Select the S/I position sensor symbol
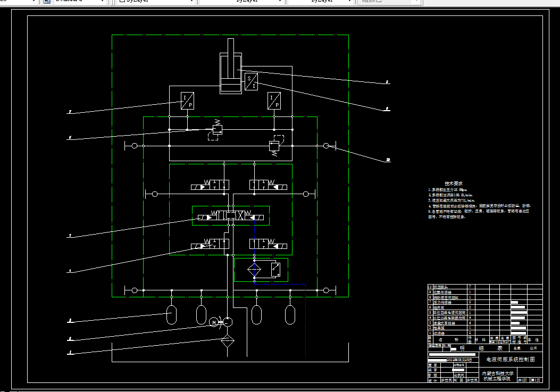560x392 pixels. pos(251,82)
